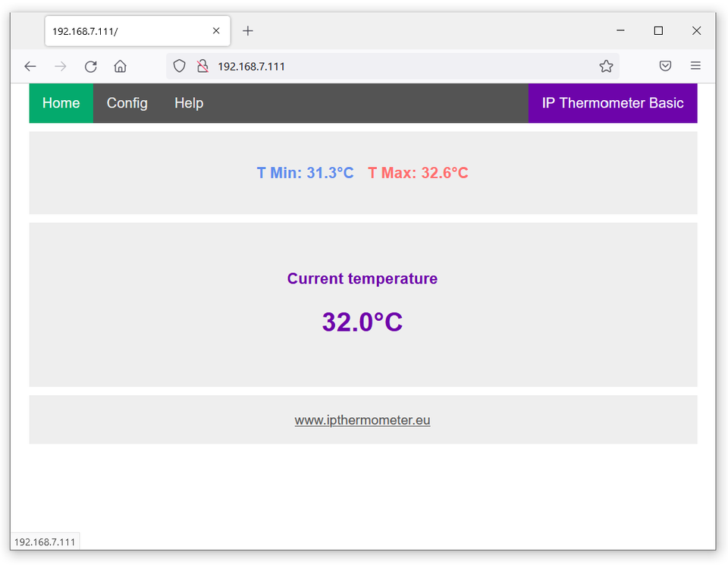Open a new tab with the plus button
Screen dimensions: 728x565
[247, 30]
